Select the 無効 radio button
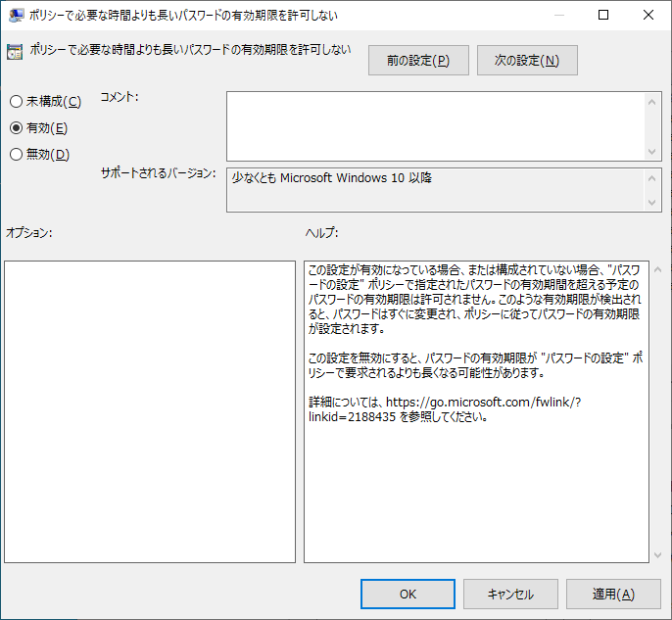Viewport: 672px width, 620px height. coord(16,154)
